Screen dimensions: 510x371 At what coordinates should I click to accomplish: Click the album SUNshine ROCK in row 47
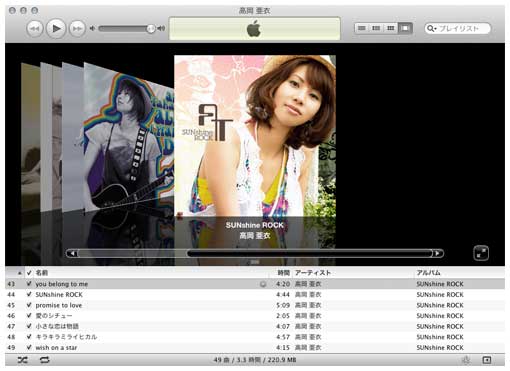pos(440,326)
